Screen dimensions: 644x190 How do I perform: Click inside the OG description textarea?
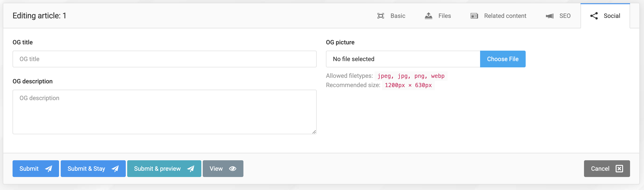point(164,112)
